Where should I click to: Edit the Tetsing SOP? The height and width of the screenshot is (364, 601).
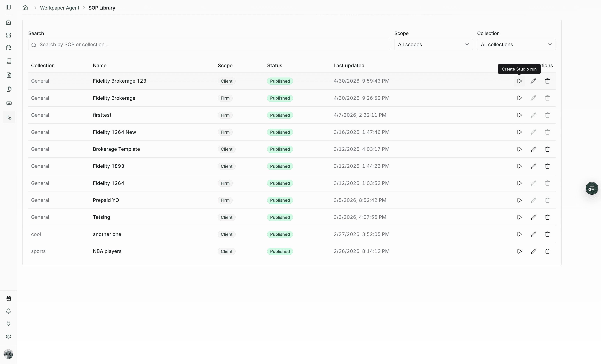click(x=534, y=217)
